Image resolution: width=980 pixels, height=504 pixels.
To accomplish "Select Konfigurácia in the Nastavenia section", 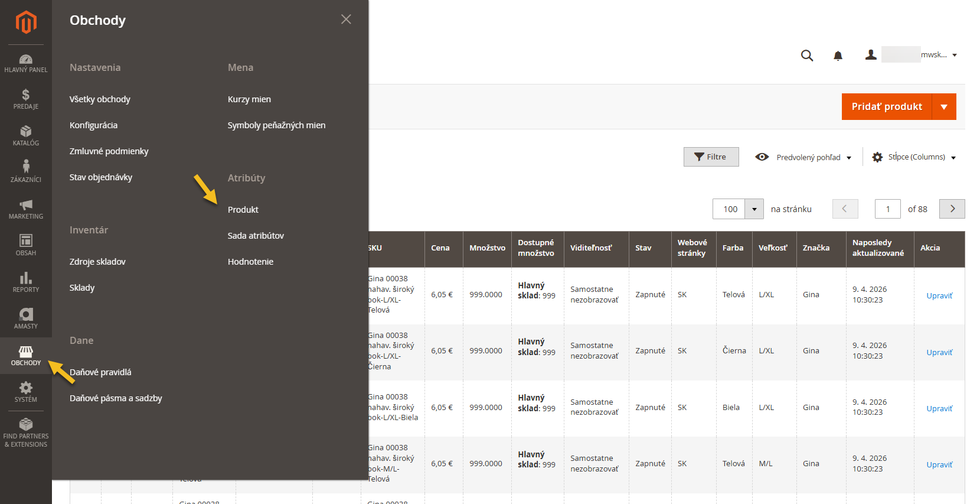I will [x=93, y=125].
